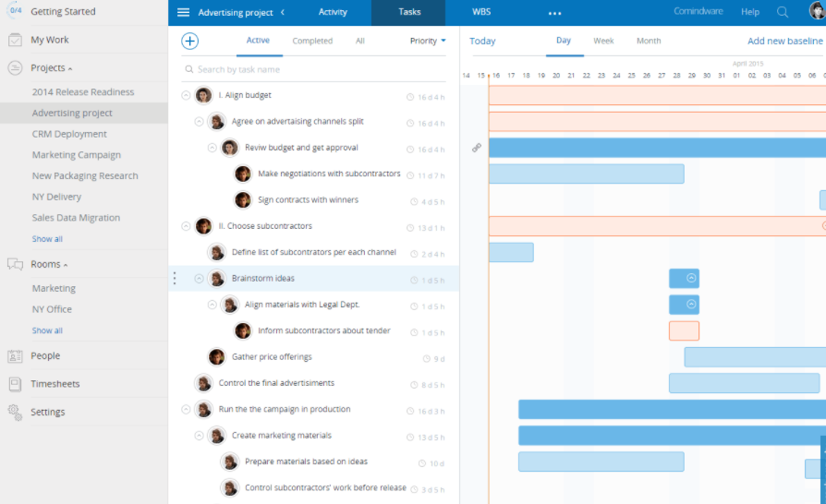Collapse the Brainstorm ideas task
Viewport: 826px width, 504px height.
tap(199, 278)
